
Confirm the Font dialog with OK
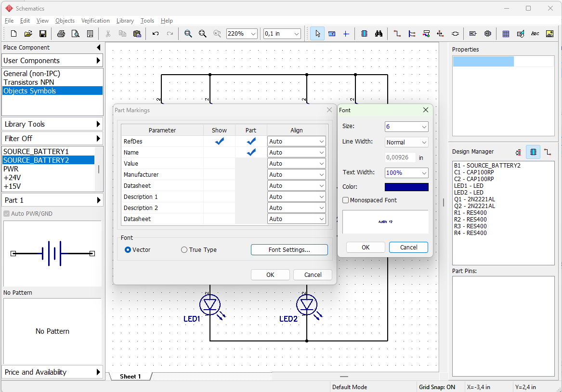(x=366, y=247)
